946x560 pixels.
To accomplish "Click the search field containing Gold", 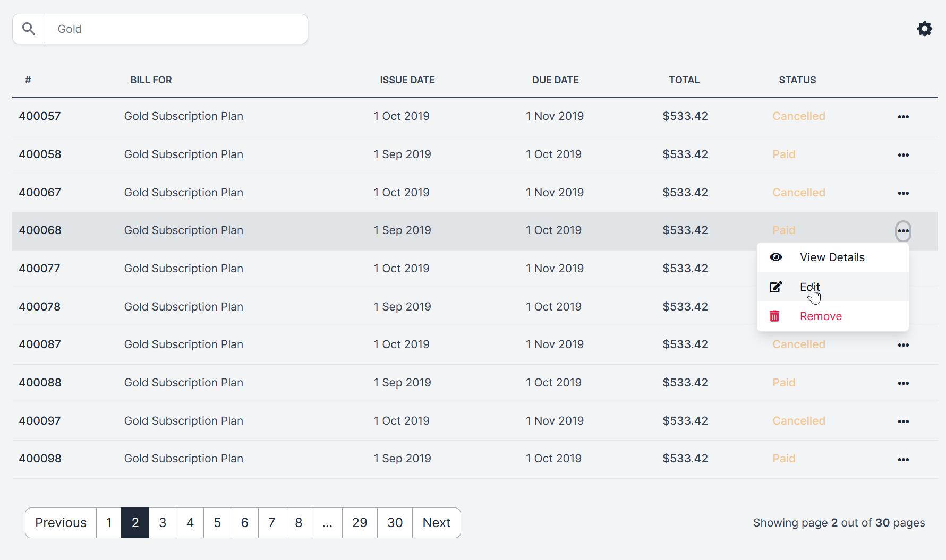I will tap(176, 29).
